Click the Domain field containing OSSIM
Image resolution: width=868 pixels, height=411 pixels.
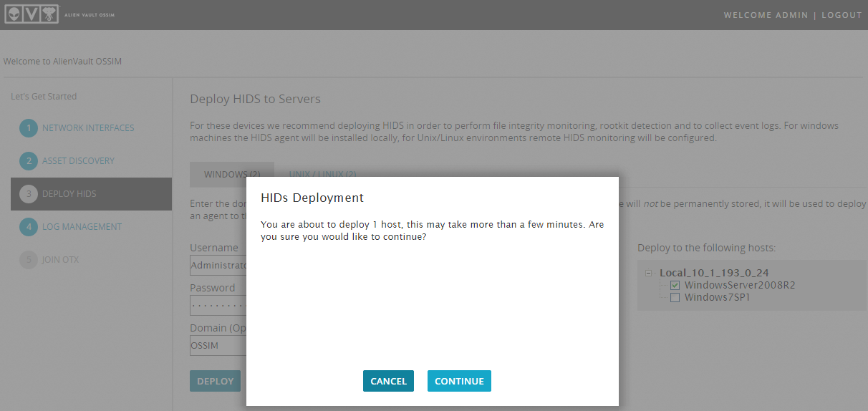218,346
